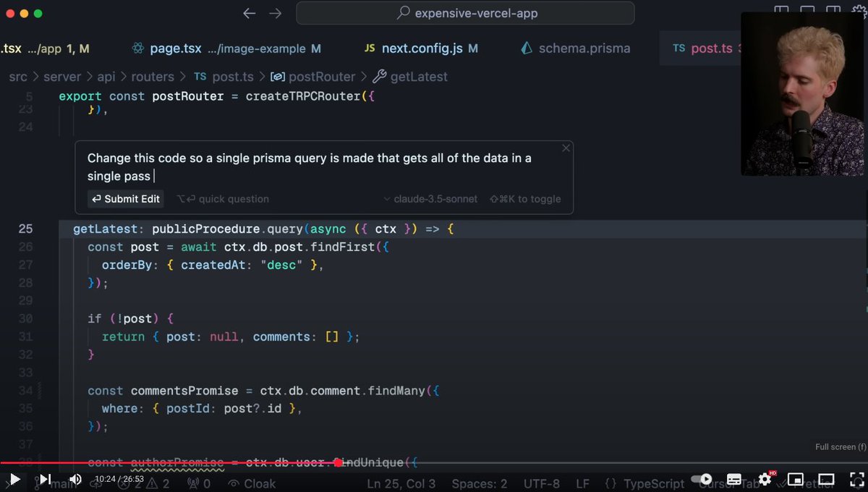868x492 pixels.
Task: Open 'src' in the breadcrumb
Action: click(18, 76)
